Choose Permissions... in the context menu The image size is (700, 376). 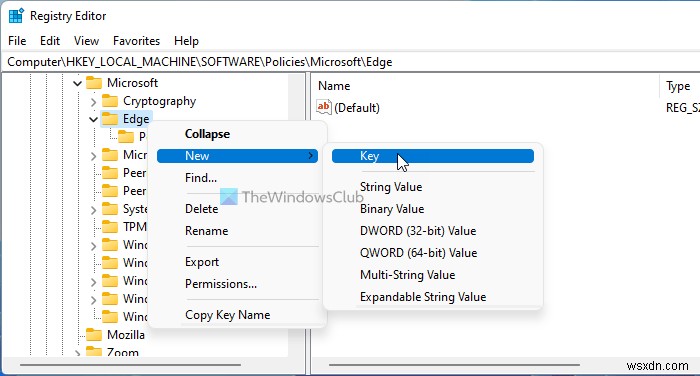pos(221,284)
